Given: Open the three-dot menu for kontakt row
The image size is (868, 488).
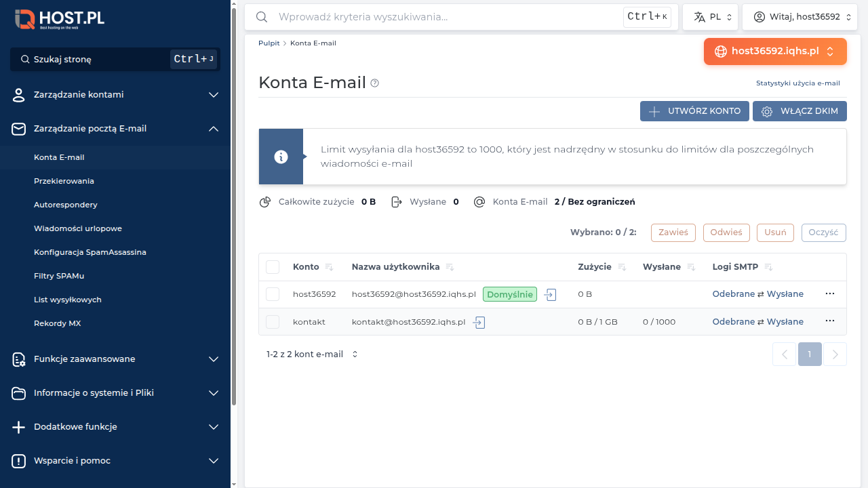Looking at the screenshot, I should tap(829, 321).
